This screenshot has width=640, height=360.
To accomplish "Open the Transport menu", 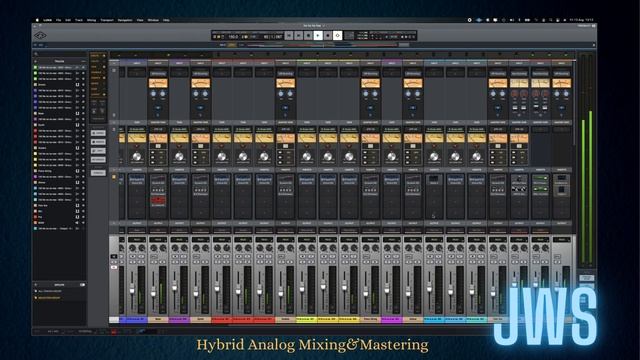I will (x=107, y=20).
